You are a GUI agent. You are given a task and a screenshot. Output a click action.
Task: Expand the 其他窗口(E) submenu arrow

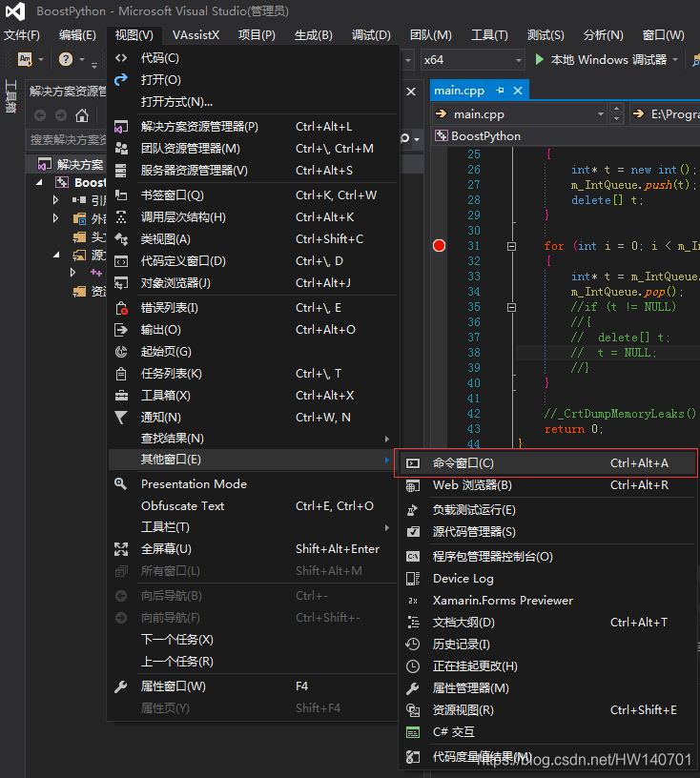point(387,460)
